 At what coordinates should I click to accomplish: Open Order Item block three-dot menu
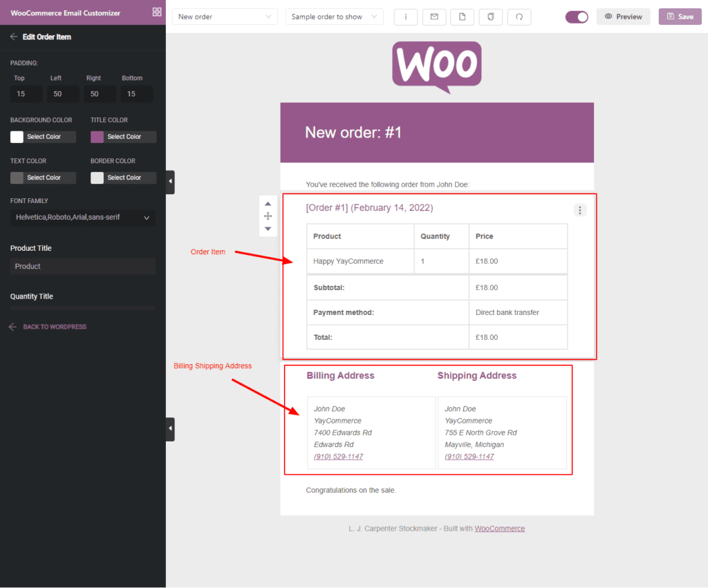tap(580, 210)
